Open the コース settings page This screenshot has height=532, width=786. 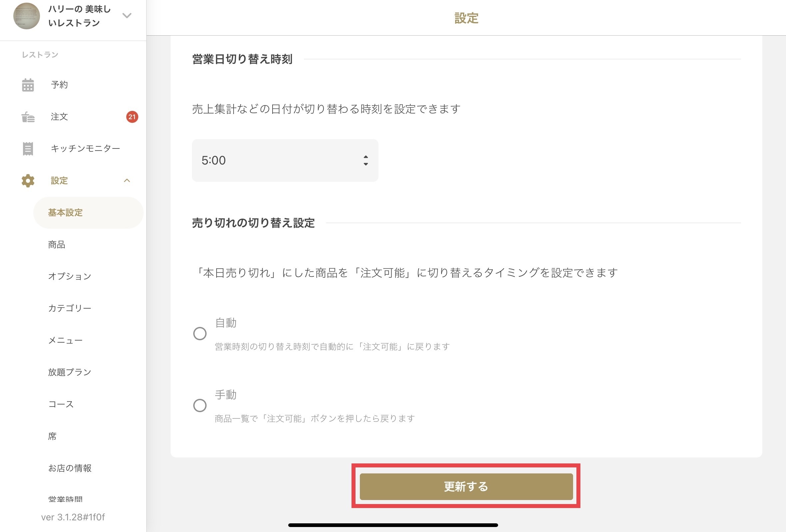click(x=61, y=404)
